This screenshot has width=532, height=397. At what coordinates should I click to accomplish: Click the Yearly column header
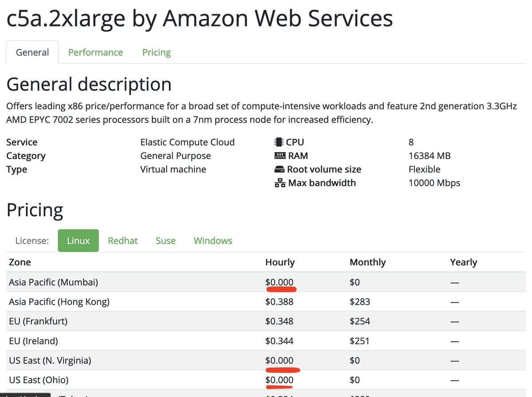click(463, 262)
